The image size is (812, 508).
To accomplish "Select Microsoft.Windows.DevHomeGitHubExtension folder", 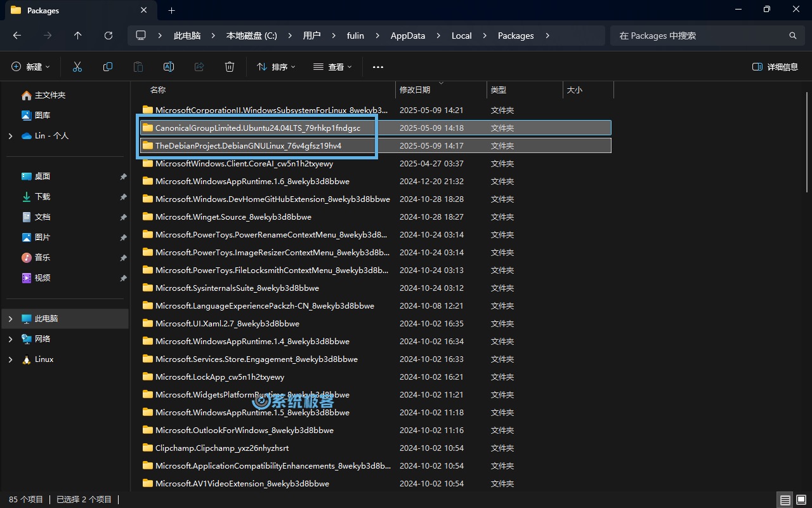I will coord(375,199).
